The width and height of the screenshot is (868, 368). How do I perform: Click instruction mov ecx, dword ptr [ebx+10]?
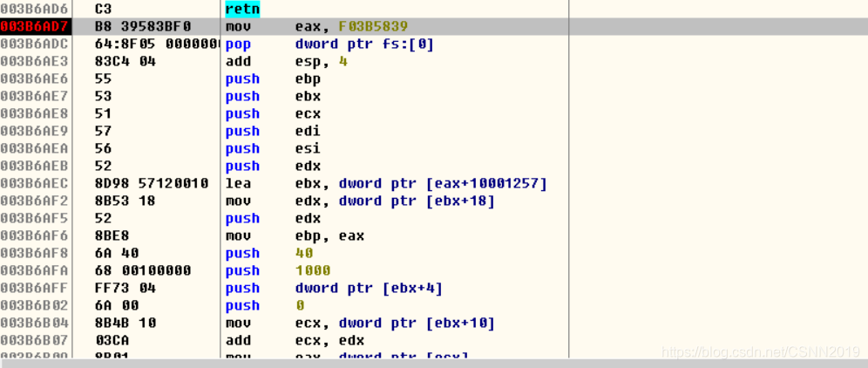point(360,324)
